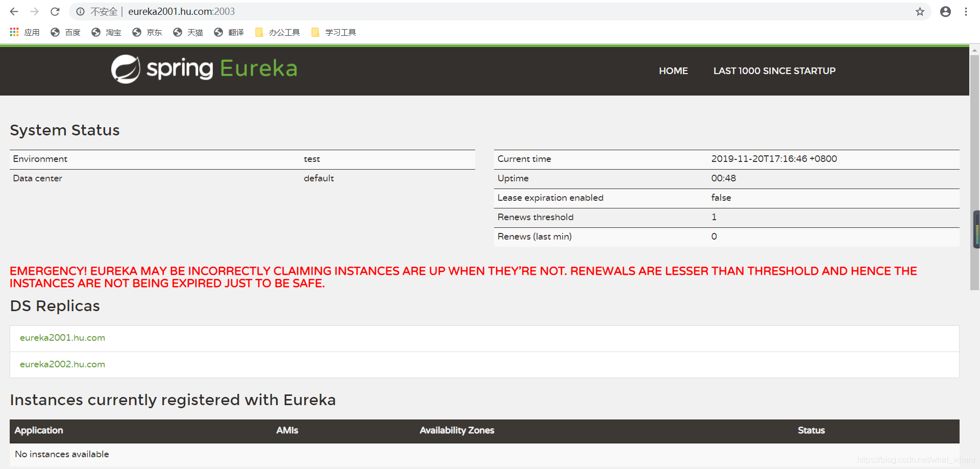The width and height of the screenshot is (980, 469).
Task: Click the red EMERGENCY warning message
Action: coord(463,277)
